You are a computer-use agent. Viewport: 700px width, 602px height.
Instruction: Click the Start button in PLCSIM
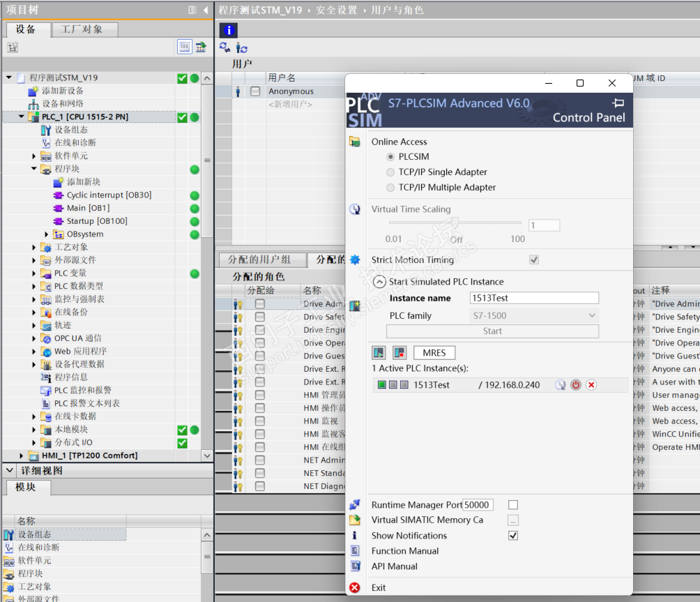pyautogui.click(x=492, y=331)
